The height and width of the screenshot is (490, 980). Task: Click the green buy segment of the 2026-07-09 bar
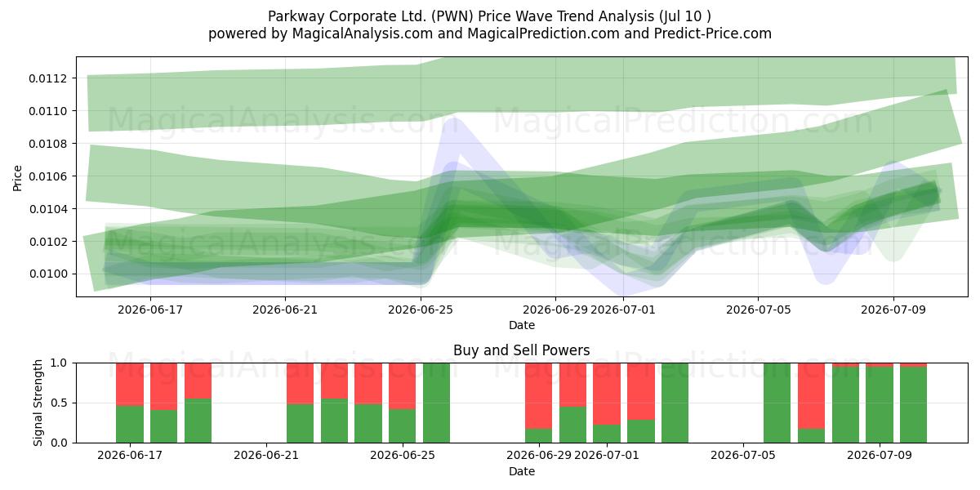(x=880, y=404)
